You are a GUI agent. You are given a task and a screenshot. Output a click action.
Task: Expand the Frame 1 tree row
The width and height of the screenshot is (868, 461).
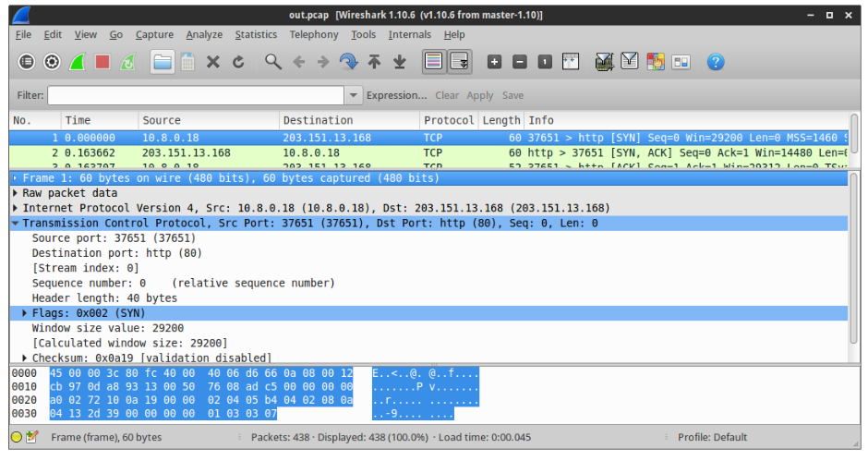(x=15, y=178)
